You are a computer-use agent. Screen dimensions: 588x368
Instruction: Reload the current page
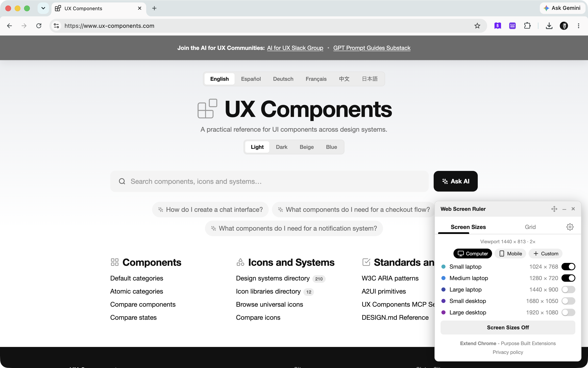[39, 26]
